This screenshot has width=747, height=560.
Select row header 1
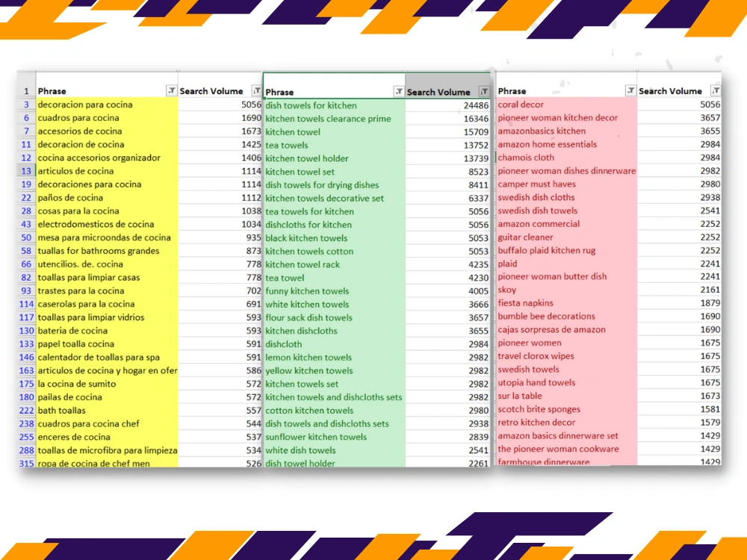click(x=26, y=91)
